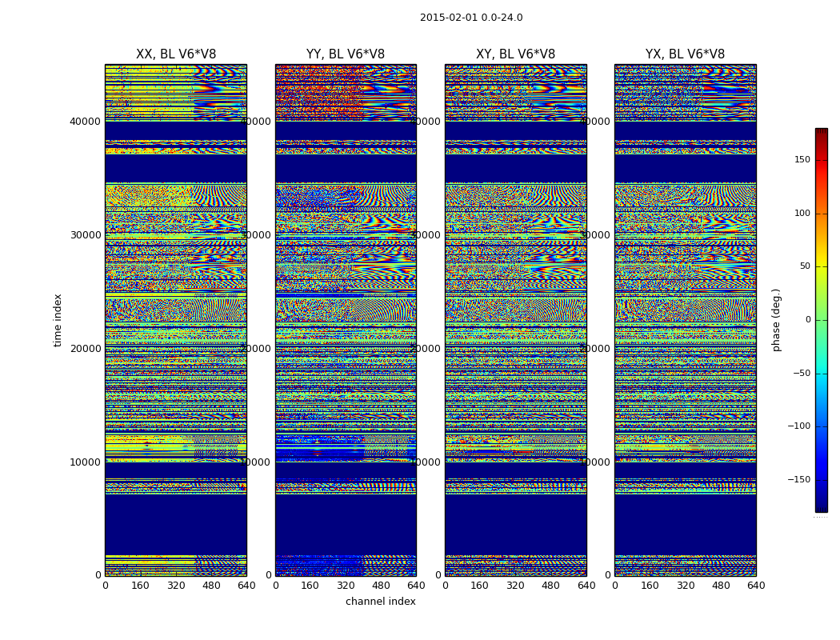Click inside the YX phase plot
Viewport: 840px width, 640px height.
click(x=685, y=320)
